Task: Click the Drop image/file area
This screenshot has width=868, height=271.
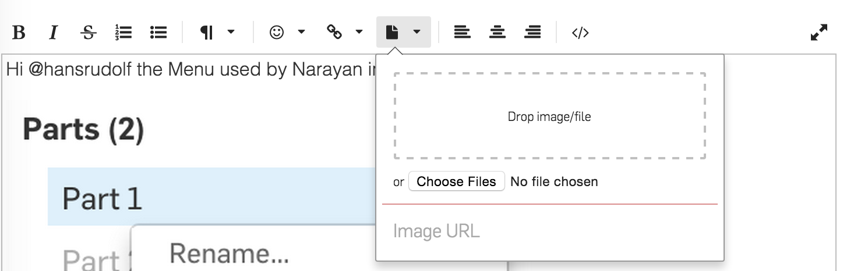Action: (550, 116)
